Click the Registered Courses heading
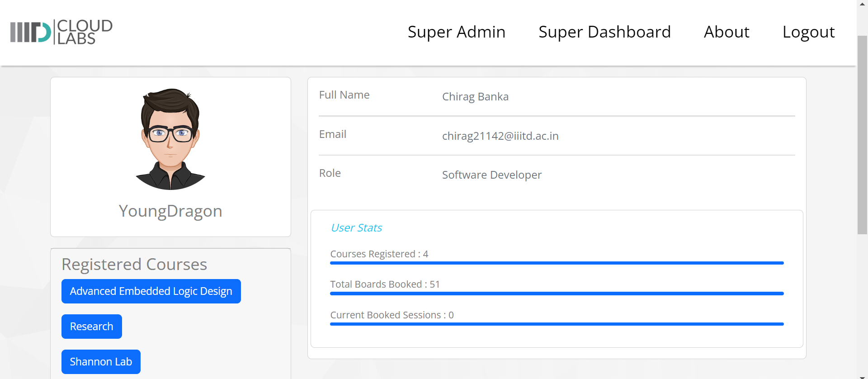This screenshot has height=379, width=868. point(134,265)
